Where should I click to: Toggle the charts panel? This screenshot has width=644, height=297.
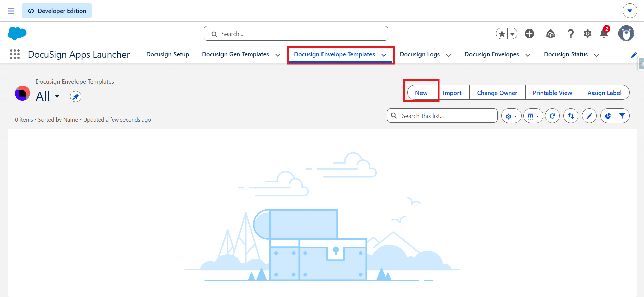point(608,116)
